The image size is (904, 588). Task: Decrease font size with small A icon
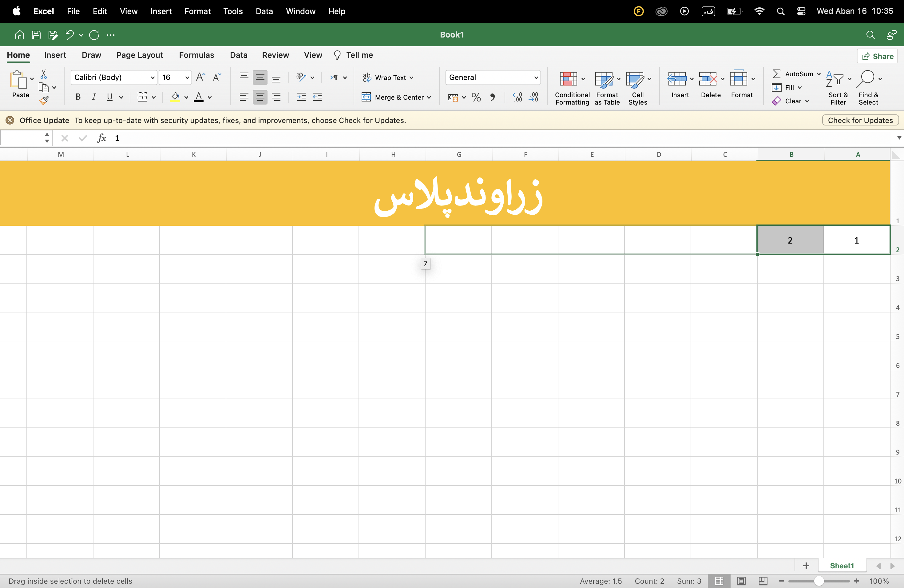(x=217, y=77)
